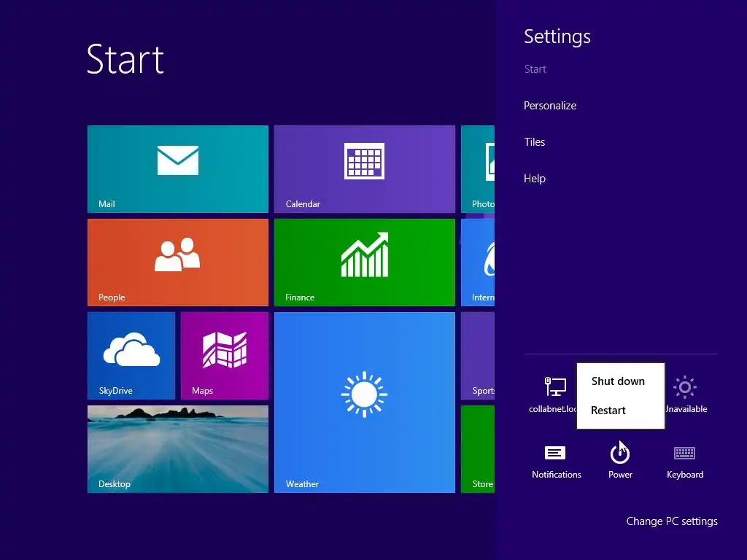Image resolution: width=747 pixels, height=560 pixels.
Task: Click Change PC settings
Action: pos(672,521)
